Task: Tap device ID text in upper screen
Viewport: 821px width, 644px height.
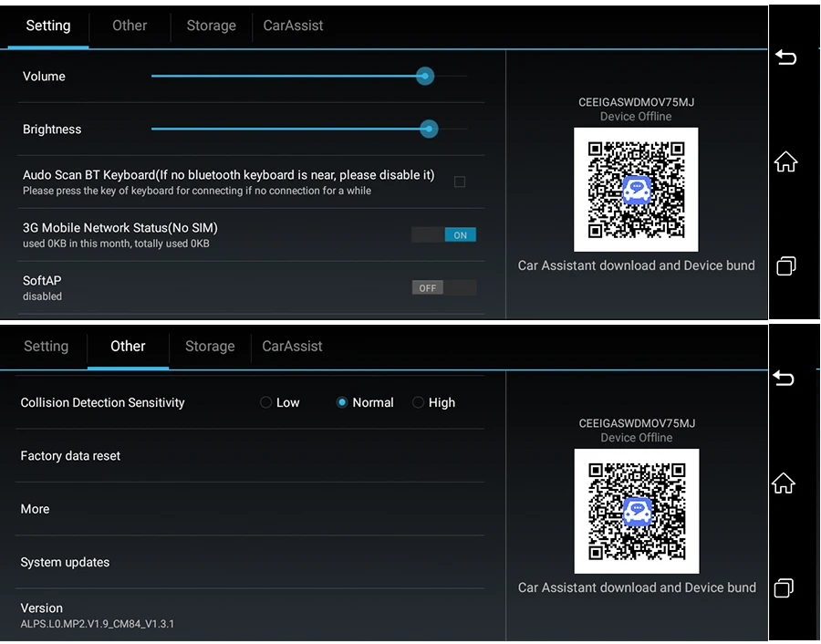Action: click(636, 102)
